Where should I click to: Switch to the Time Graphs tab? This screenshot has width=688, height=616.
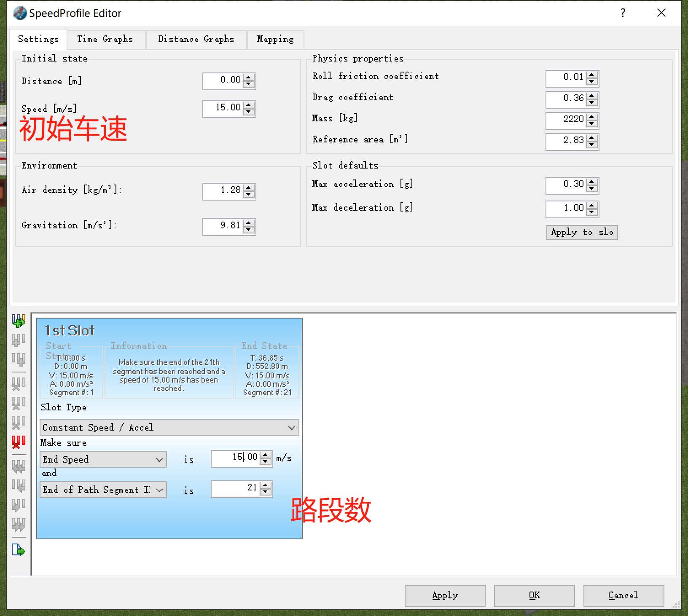105,39
